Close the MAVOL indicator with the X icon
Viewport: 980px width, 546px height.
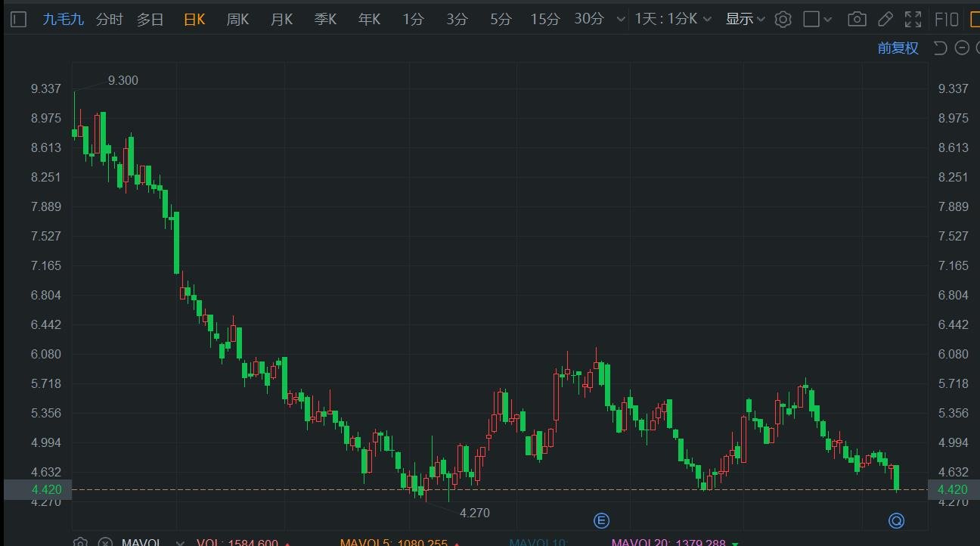point(105,542)
